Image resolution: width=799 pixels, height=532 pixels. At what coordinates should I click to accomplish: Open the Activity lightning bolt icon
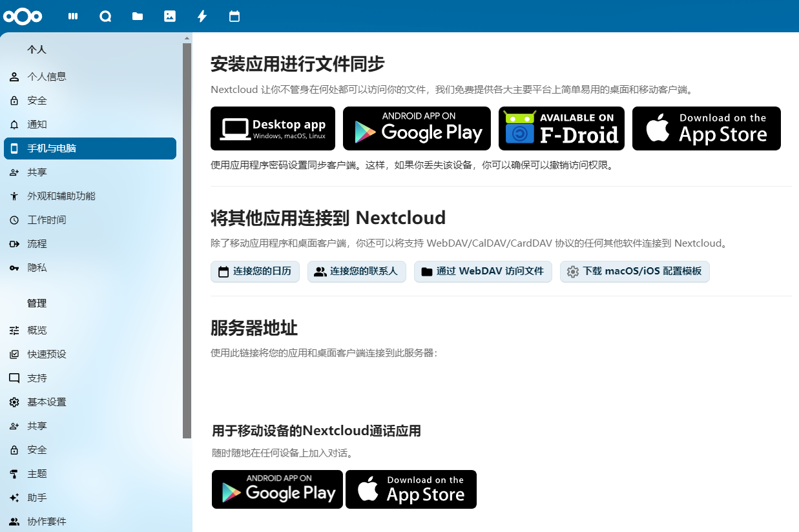click(202, 16)
